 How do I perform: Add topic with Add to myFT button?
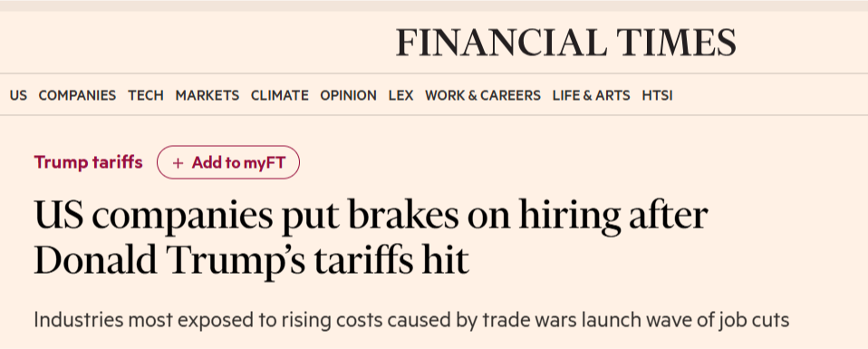coord(228,162)
